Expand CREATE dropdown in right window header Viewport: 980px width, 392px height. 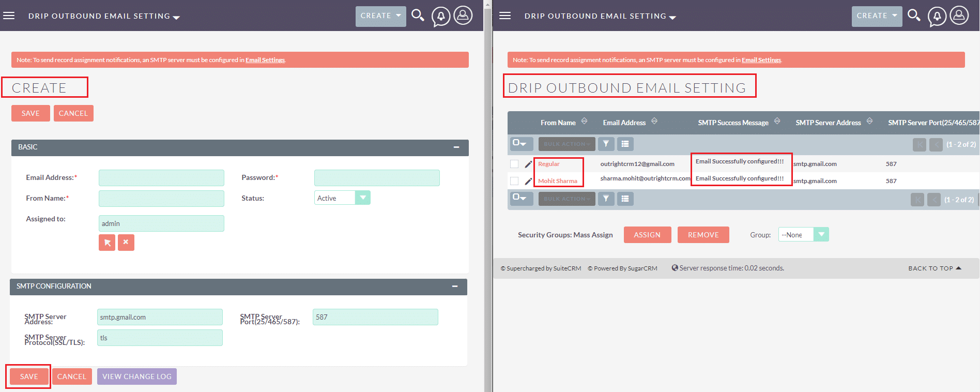pos(877,16)
